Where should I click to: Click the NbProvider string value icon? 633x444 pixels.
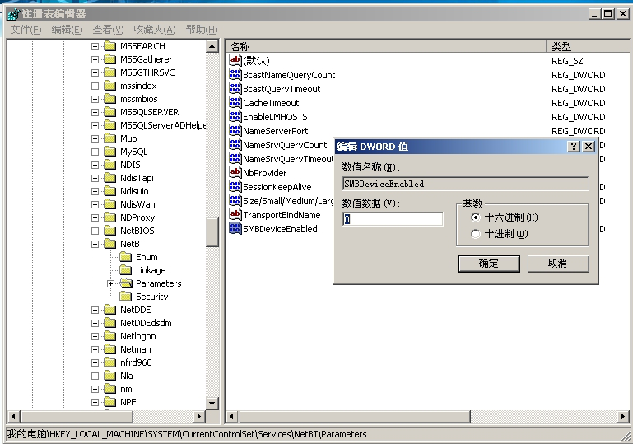pos(235,172)
